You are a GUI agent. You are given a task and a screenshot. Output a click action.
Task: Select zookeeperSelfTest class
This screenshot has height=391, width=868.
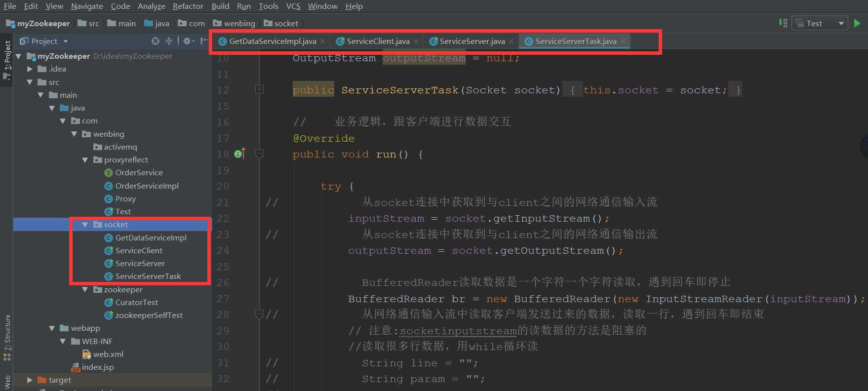pos(143,315)
